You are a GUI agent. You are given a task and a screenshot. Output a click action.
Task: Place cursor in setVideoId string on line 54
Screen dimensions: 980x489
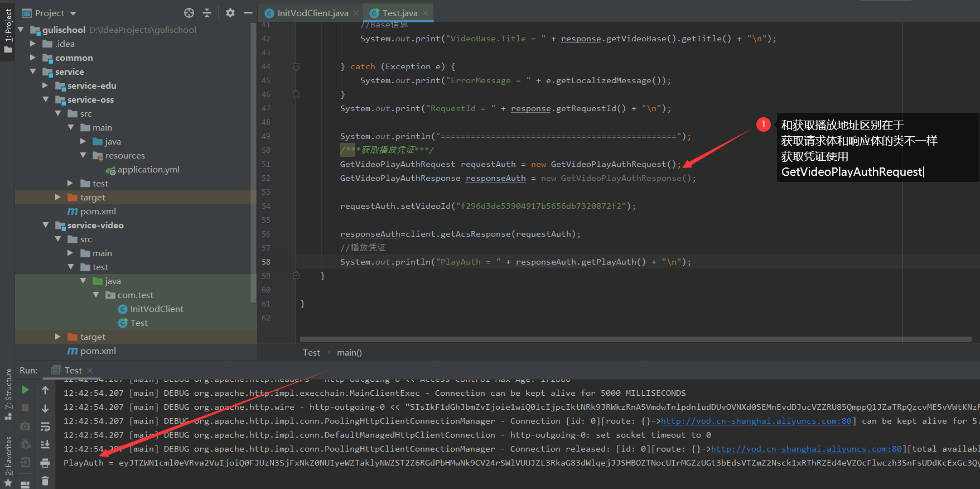tap(541, 206)
